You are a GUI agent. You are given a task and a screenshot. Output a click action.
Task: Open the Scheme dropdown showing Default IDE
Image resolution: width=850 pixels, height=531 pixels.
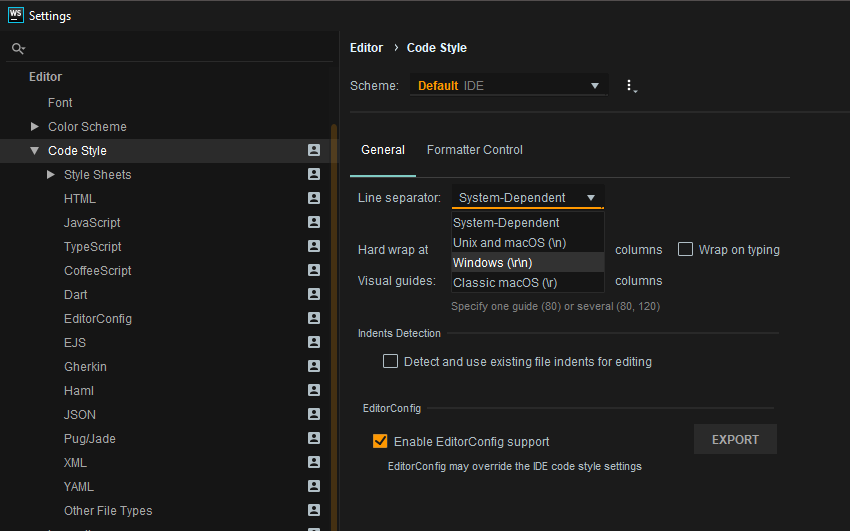point(508,86)
